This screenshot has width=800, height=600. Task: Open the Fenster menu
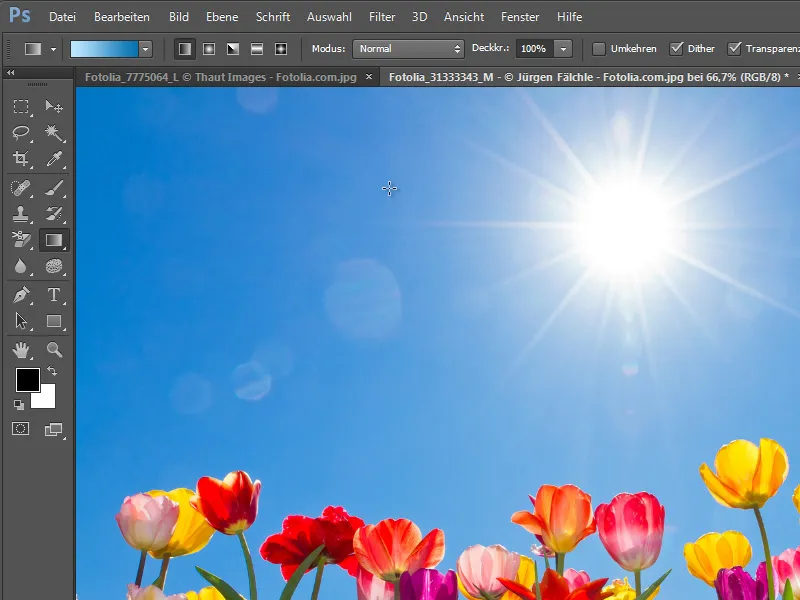(x=520, y=17)
